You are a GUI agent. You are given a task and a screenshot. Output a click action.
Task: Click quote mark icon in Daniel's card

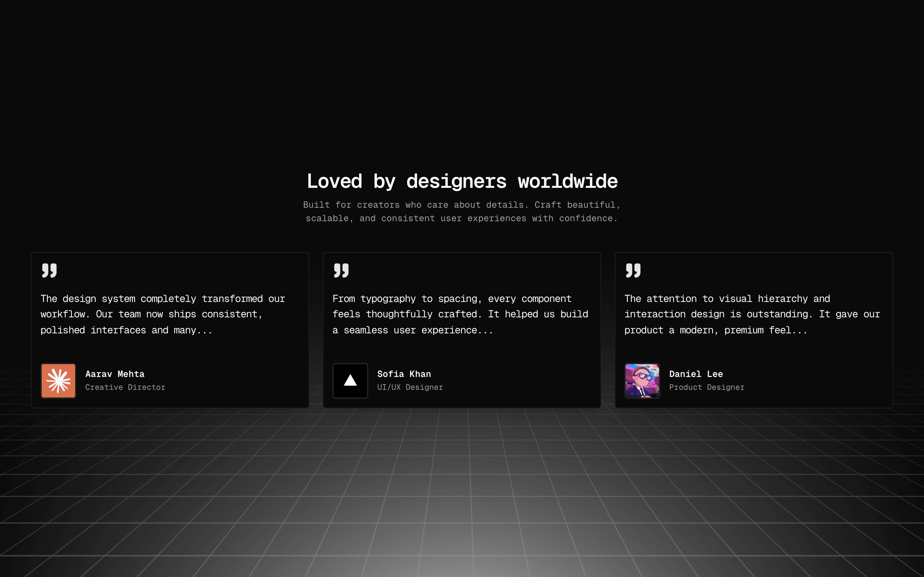(x=633, y=270)
